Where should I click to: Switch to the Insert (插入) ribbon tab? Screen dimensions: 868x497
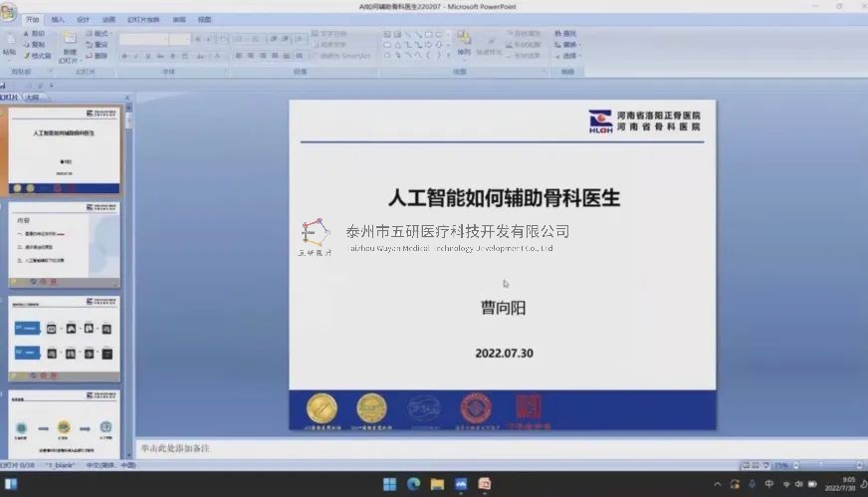click(58, 19)
